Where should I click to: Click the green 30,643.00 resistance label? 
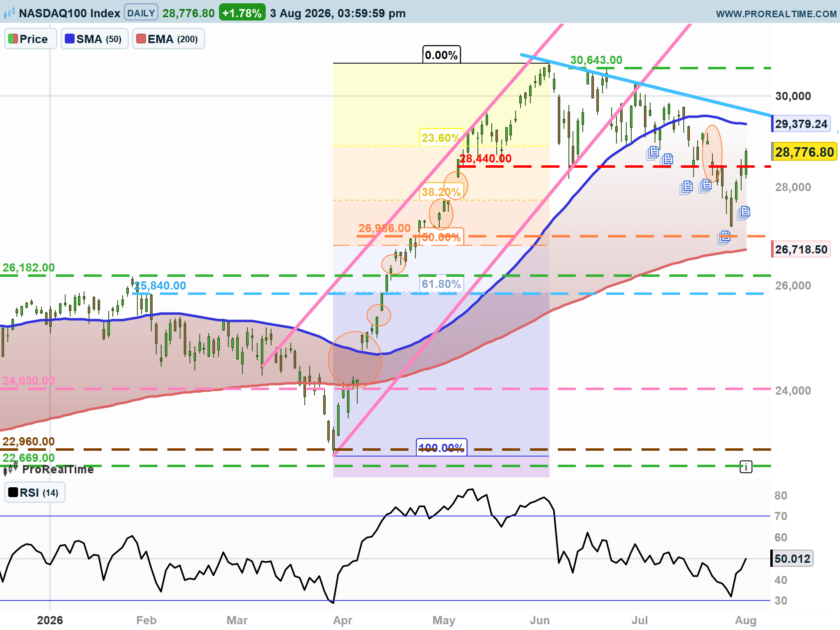pos(596,60)
